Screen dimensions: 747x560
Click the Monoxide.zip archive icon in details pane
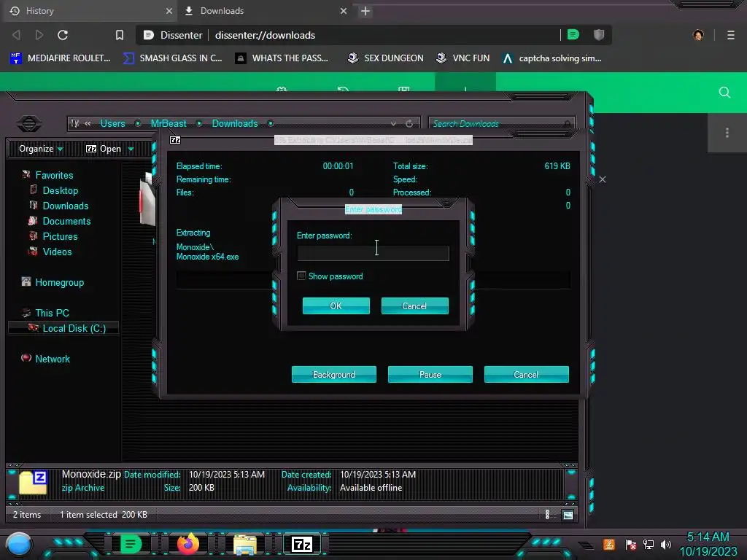tap(33, 482)
